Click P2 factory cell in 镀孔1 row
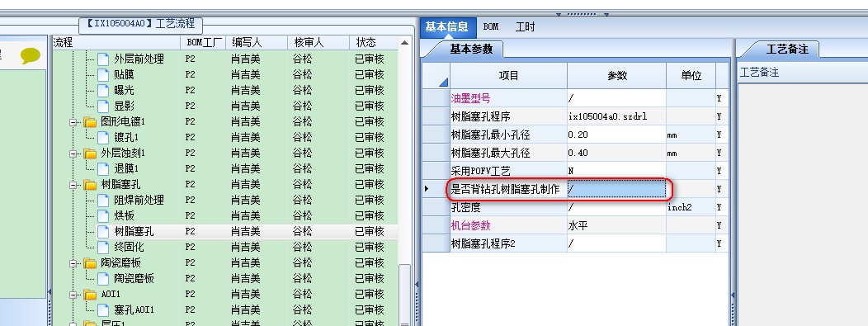Viewport: 868px width, 326px height. [x=191, y=137]
